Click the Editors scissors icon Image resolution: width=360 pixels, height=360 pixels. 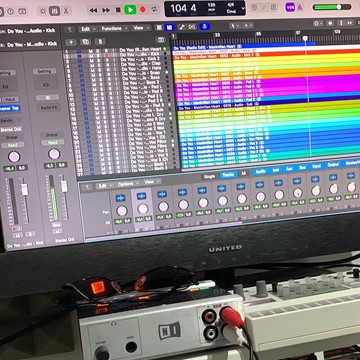point(66,11)
